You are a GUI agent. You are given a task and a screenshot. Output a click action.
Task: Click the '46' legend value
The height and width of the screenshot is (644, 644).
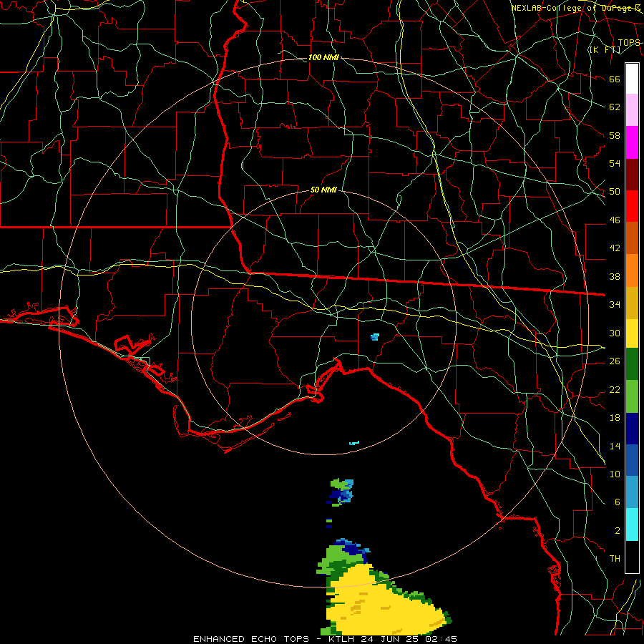pyautogui.click(x=615, y=220)
